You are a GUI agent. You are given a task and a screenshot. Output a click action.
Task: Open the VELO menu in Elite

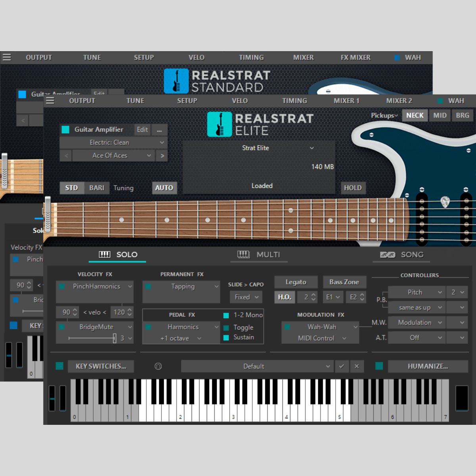pos(240,101)
